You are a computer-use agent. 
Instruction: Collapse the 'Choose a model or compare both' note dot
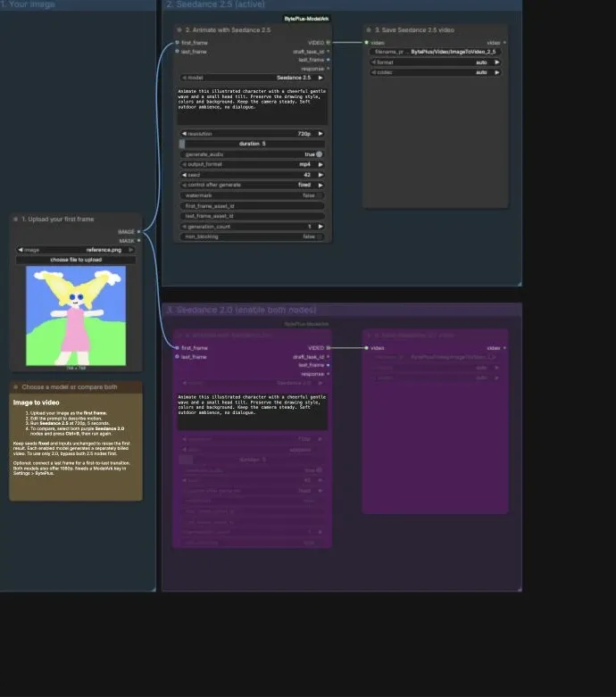tap(15, 387)
